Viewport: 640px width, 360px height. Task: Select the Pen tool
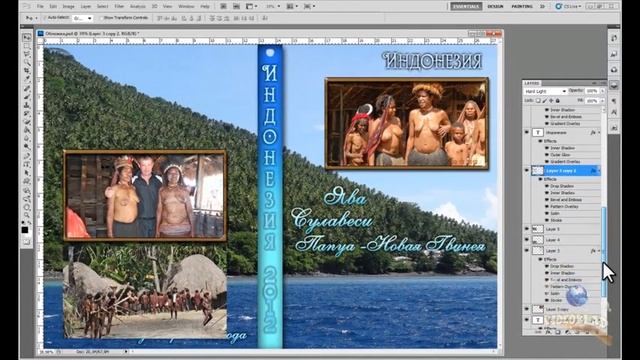point(27,156)
